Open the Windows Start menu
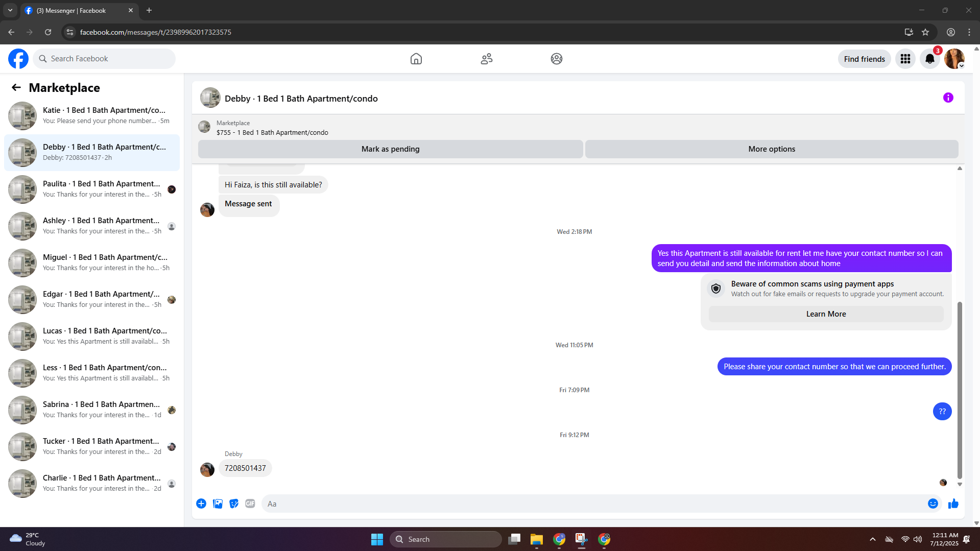 coord(377,539)
